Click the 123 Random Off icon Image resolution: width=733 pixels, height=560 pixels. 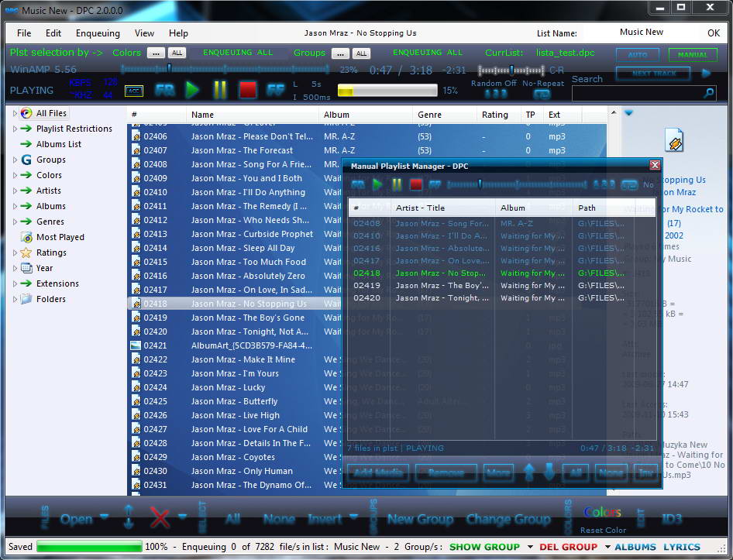point(496,94)
